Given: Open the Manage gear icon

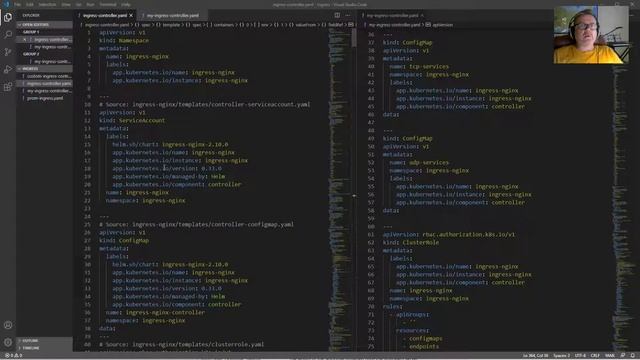Looking at the screenshot, I should coord(8,342).
